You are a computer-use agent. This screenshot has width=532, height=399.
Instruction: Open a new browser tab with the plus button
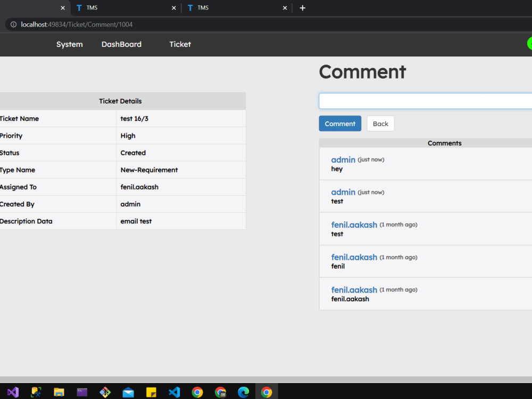point(303,7)
